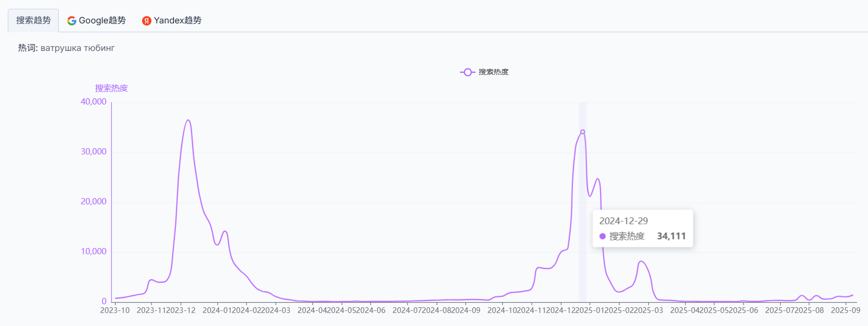Click the 2025-09 x-axis label
Image resolution: width=868 pixels, height=326 pixels.
845,310
